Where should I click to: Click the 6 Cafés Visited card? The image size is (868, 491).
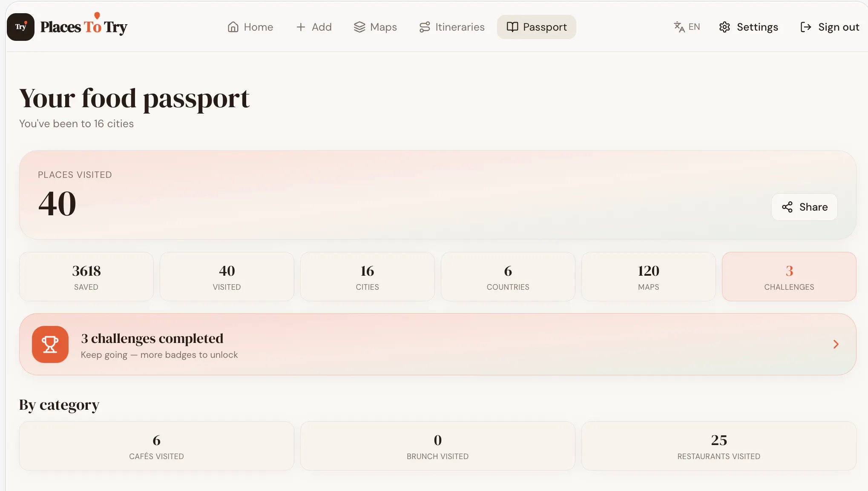(157, 446)
